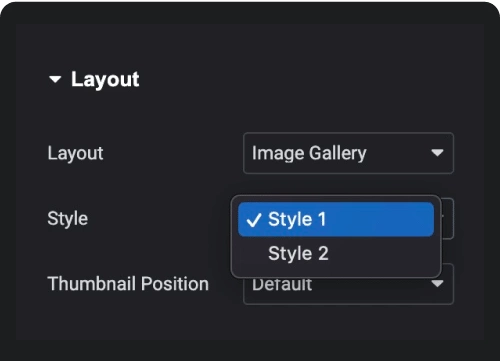Click the Thumbnail Position label

point(128,284)
